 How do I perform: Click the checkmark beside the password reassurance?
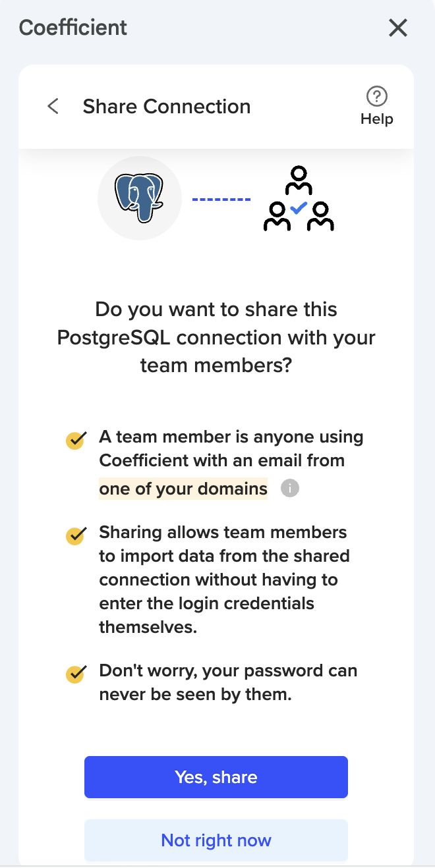tap(76, 674)
